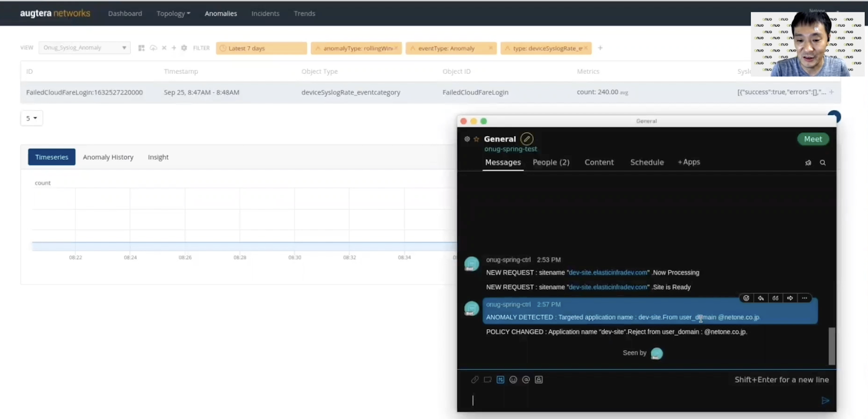Select the FailedCloudFareLogin:1632527220000 ID cell
868x419 pixels.
coord(85,92)
